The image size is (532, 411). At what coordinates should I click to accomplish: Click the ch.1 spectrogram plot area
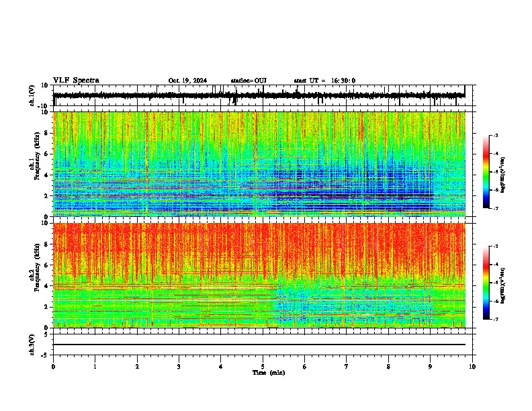click(259, 164)
